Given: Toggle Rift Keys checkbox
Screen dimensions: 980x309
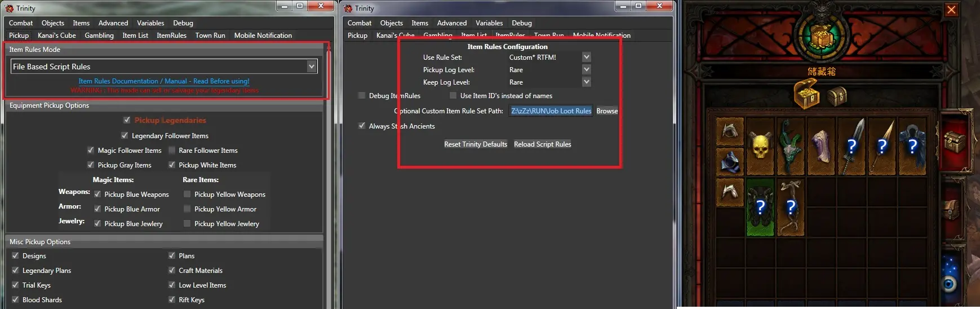Looking at the screenshot, I should point(172,299).
